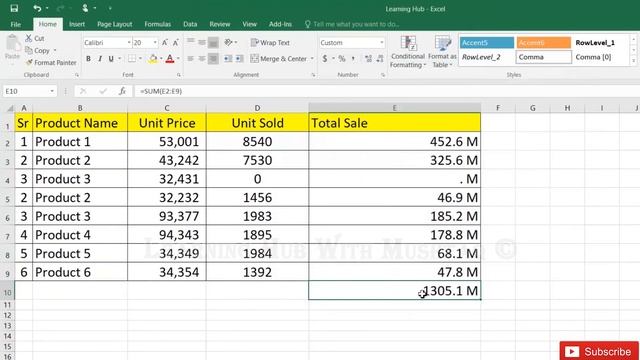Expand the cell Styles gallery
Viewport: 640px width, 360px height.
point(633,61)
